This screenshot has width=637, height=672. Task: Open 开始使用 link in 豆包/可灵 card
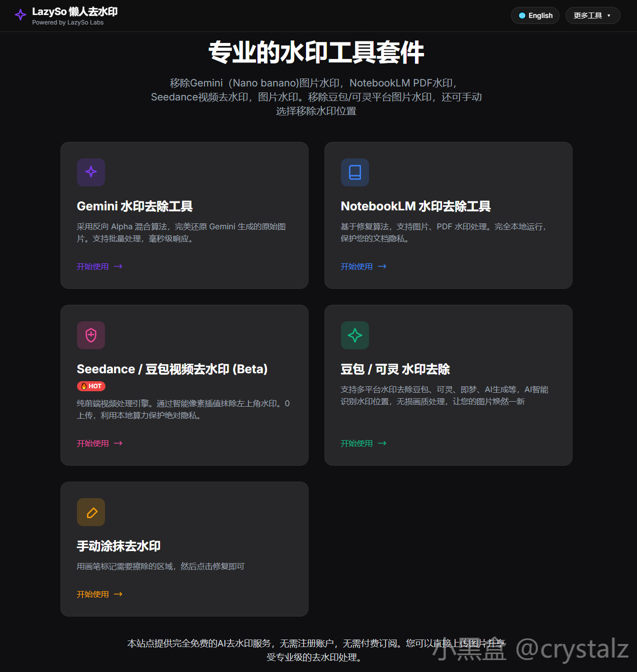tap(363, 444)
